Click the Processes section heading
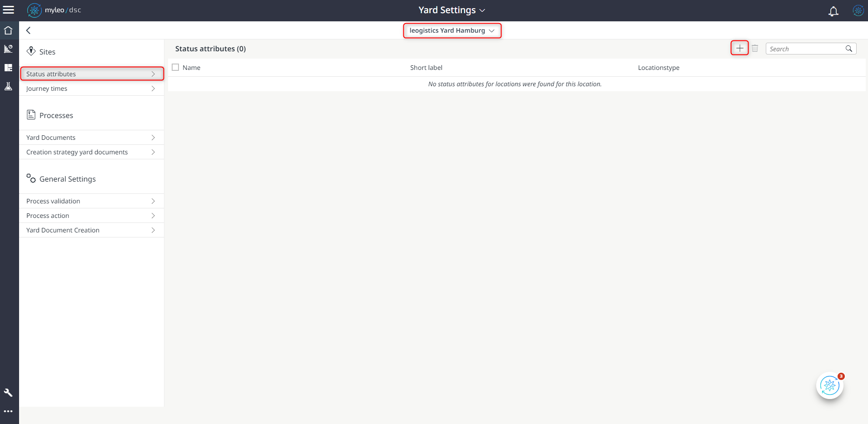The width and height of the screenshot is (868, 424). [56, 115]
